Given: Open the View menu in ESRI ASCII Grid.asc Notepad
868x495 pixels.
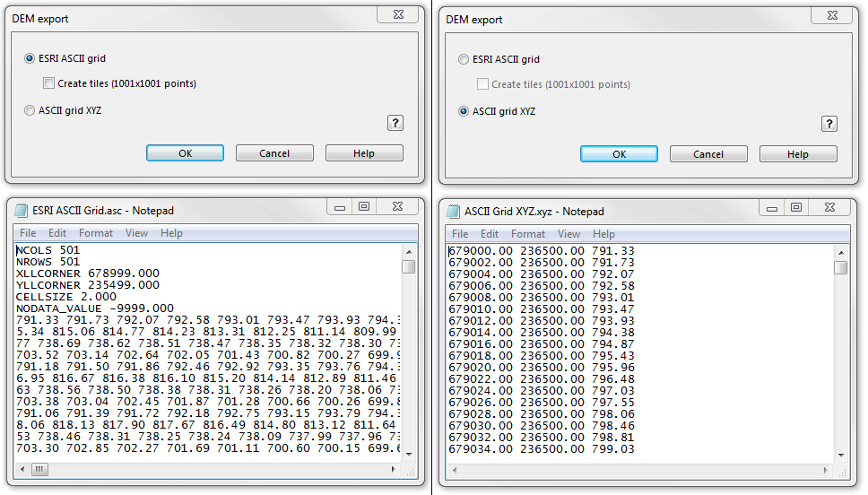Looking at the screenshot, I should pos(136,233).
